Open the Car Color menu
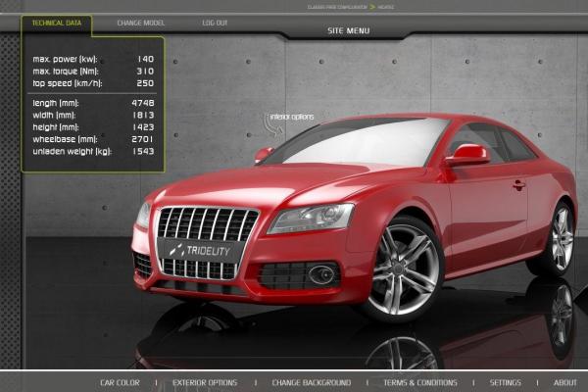588x392 pixels. pyautogui.click(x=120, y=382)
